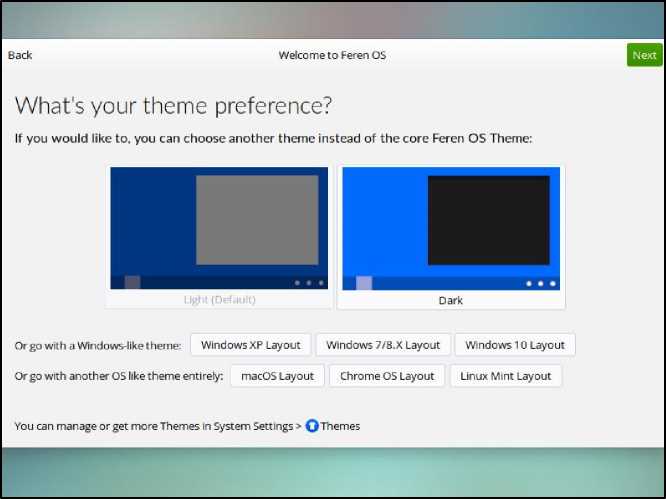Select the Linux Mint Layout
This screenshot has height=499, width=666.
505,376
